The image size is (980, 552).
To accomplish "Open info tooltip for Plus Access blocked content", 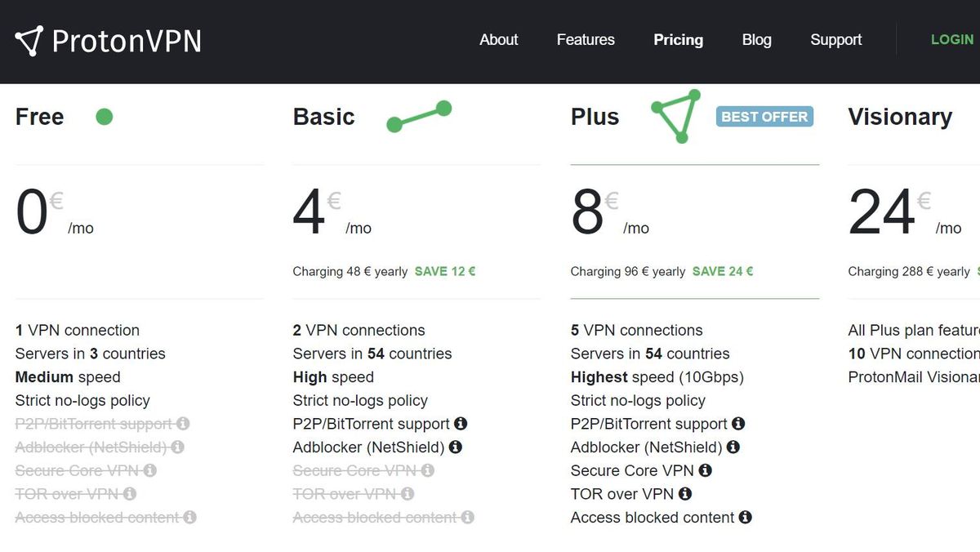I will pyautogui.click(x=744, y=517).
